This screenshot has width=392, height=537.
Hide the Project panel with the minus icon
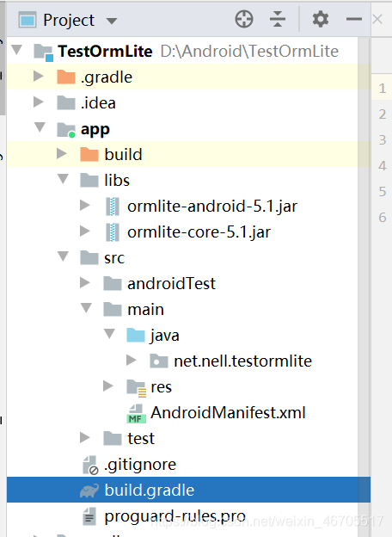(x=354, y=19)
